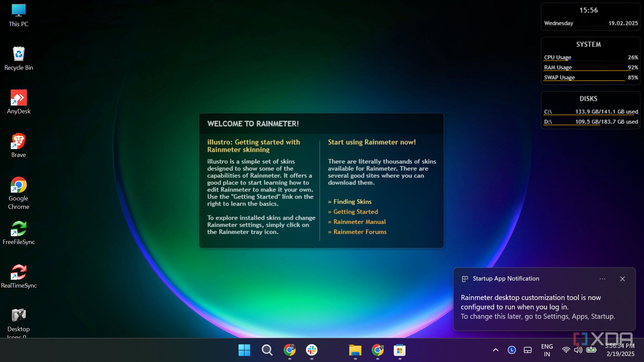Open Wi-Fi settings from the system tray

pyautogui.click(x=566, y=350)
